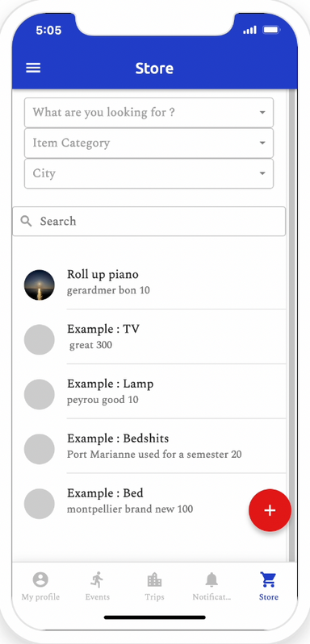This screenshot has height=644, width=310.
Task: Tap the Roll up piano thumbnail image
Action: [39, 285]
